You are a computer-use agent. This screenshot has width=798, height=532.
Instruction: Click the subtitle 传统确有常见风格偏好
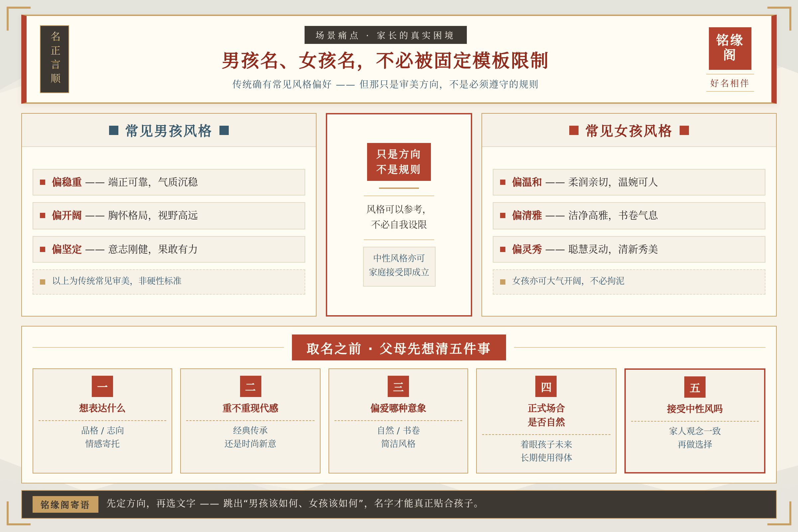[x=385, y=84]
